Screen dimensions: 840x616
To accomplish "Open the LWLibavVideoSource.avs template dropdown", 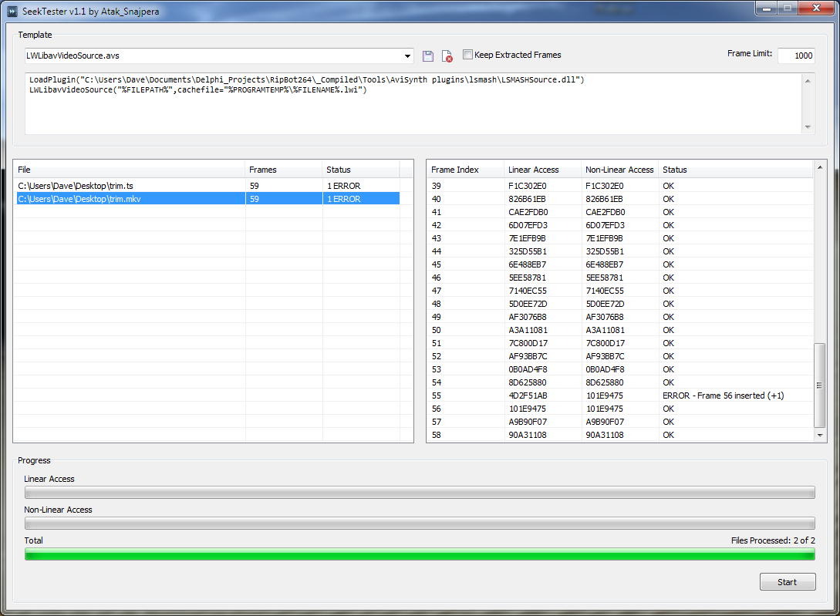I will pos(407,56).
